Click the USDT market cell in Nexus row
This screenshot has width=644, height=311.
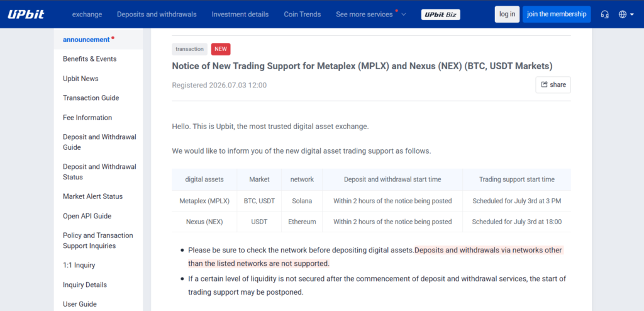point(259,222)
